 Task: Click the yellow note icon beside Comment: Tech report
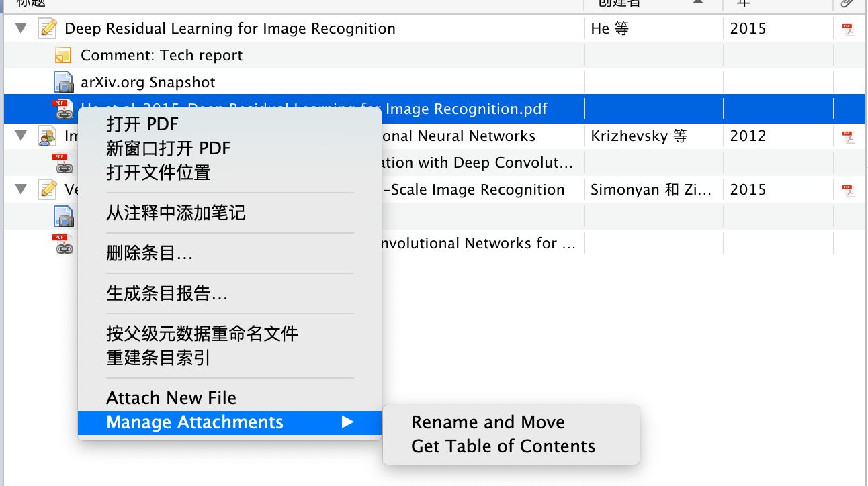point(63,55)
